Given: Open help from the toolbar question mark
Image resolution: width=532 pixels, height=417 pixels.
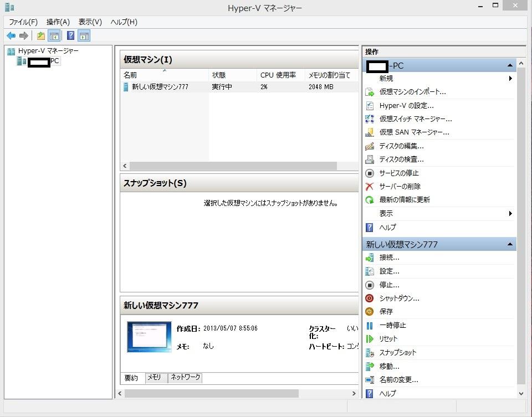Looking at the screenshot, I should tap(70, 35).
